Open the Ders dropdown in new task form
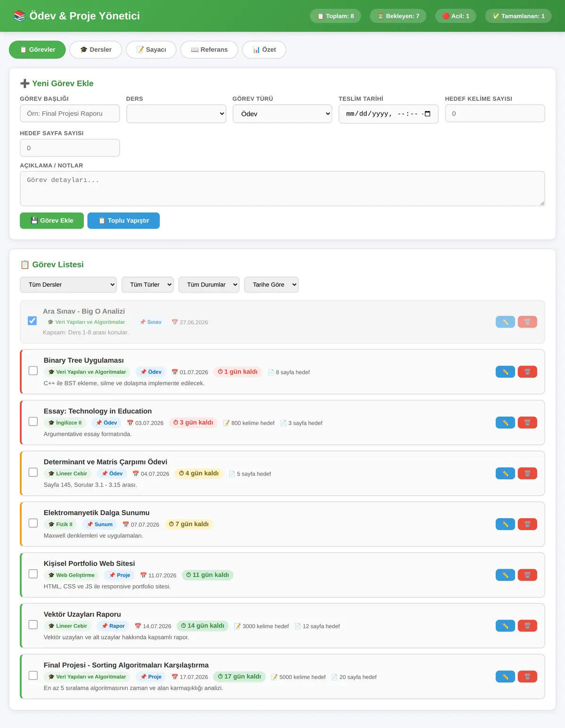565x728 pixels. pyautogui.click(x=177, y=114)
